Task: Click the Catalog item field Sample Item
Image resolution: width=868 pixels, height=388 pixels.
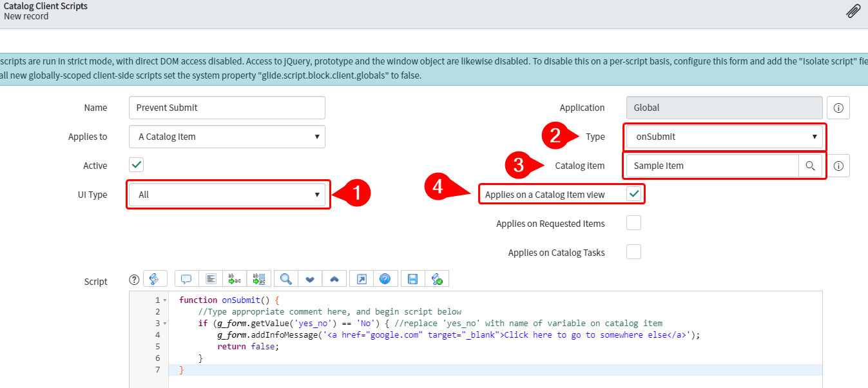Action: click(x=712, y=166)
